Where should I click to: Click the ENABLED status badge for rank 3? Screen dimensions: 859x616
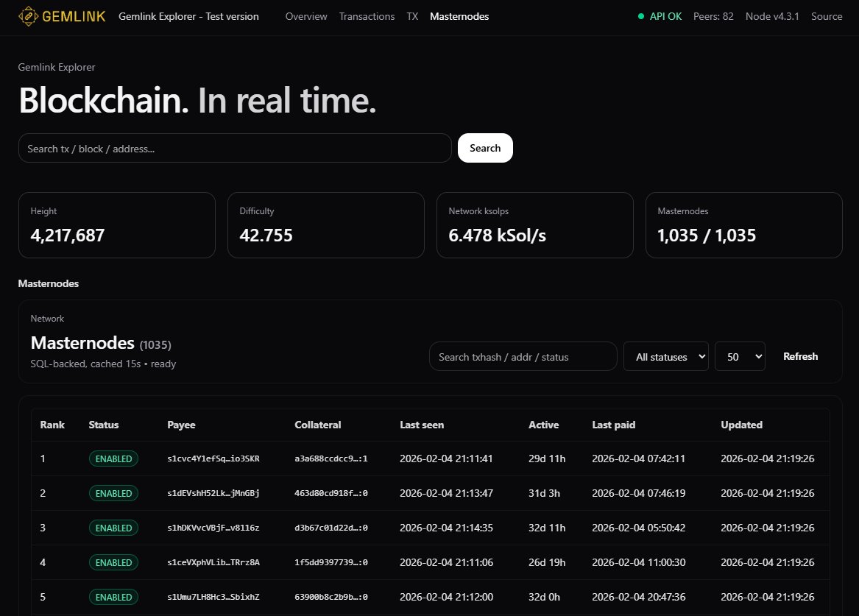pos(113,528)
